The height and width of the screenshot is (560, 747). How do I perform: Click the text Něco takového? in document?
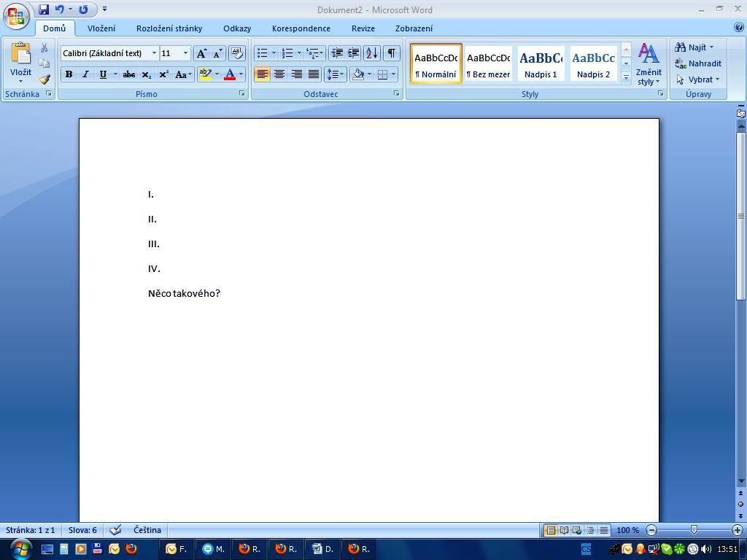pyautogui.click(x=184, y=293)
